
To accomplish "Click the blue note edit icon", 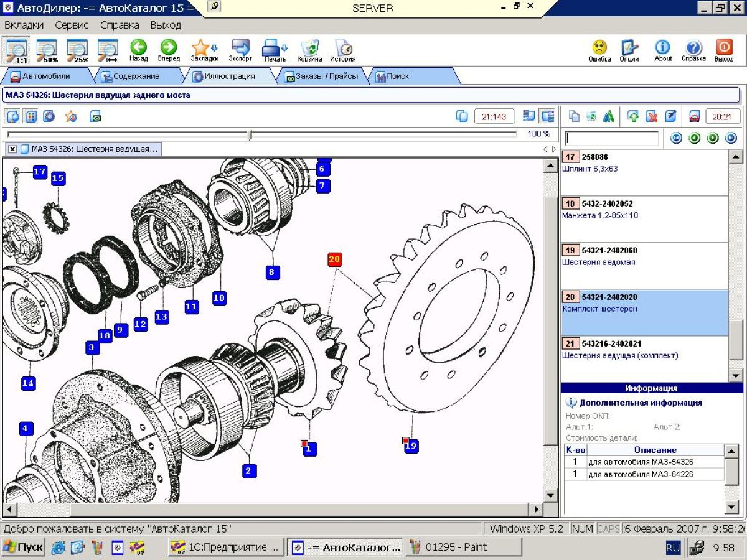I will pyautogui.click(x=670, y=116).
